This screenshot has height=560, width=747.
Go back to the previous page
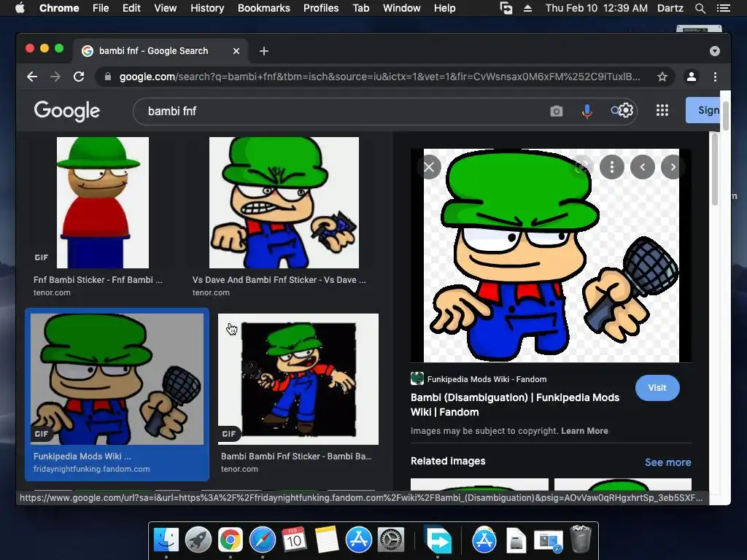[32, 77]
